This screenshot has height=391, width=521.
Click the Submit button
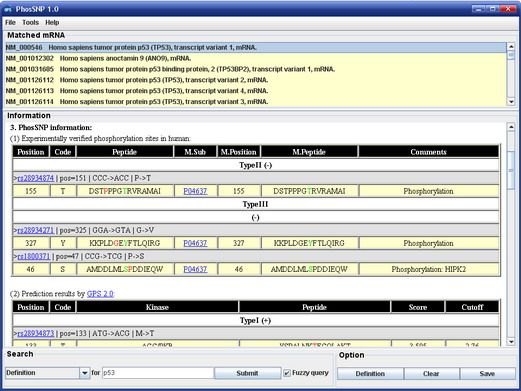(x=247, y=373)
